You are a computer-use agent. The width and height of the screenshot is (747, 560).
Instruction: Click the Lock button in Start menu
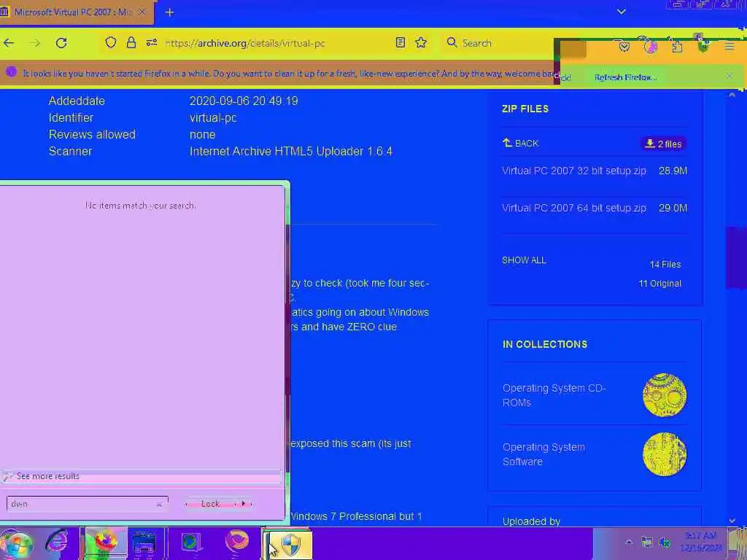209,504
